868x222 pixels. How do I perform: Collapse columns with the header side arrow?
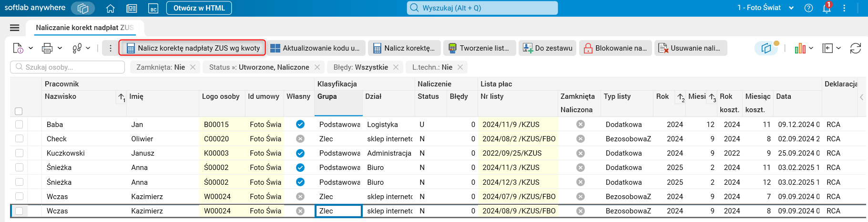[861, 97]
